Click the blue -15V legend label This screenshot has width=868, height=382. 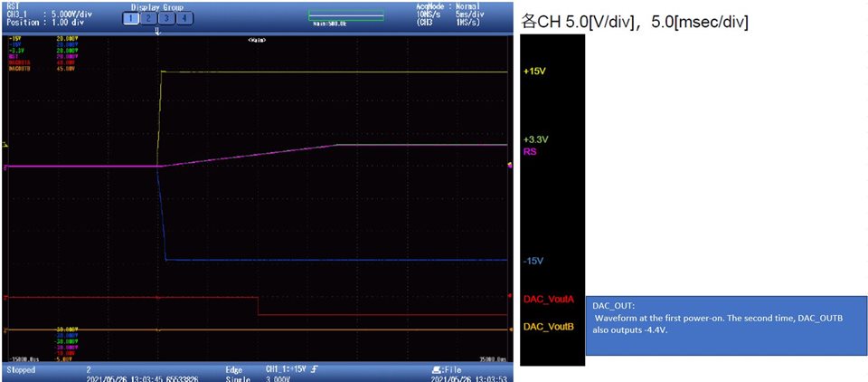[532, 261]
